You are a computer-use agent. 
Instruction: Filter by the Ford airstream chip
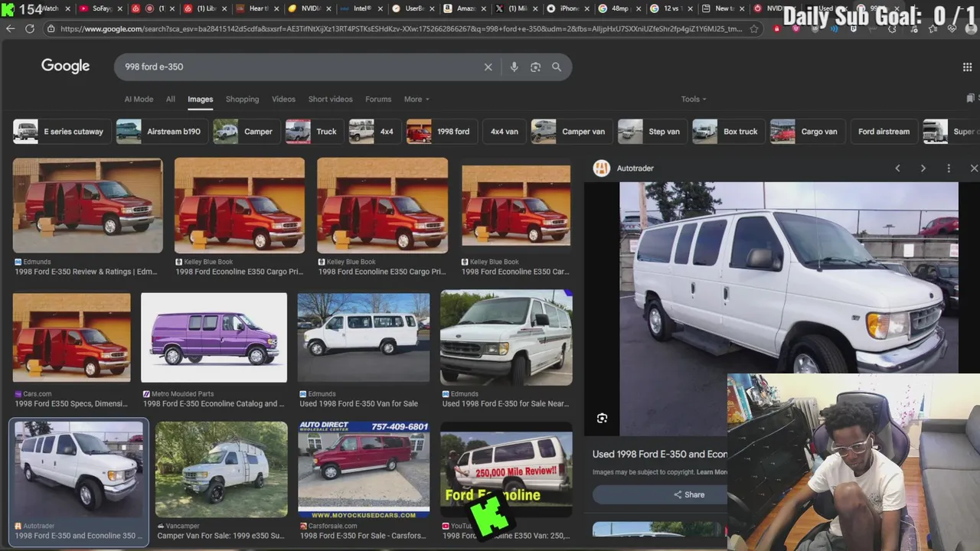[884, 132]
